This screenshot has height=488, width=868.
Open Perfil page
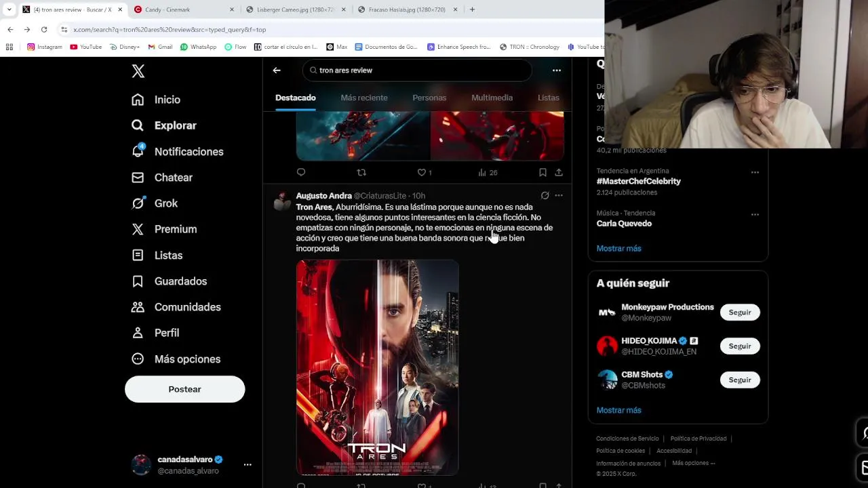pyautogui.click(x=155, y=333)
